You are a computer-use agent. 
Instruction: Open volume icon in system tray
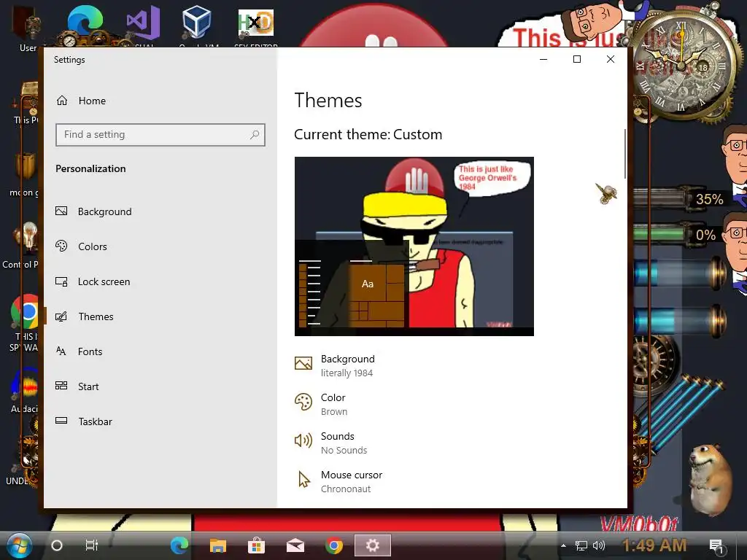(598, 545)
